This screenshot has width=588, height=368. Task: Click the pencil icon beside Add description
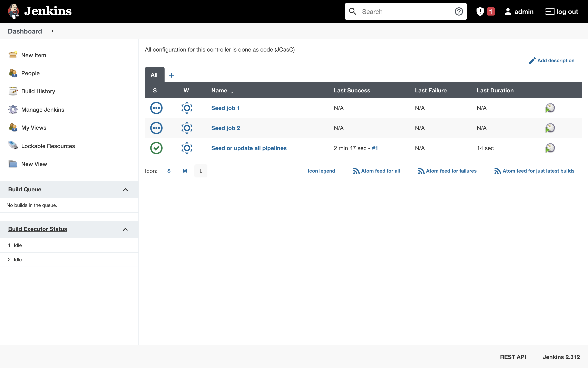(x=532, y=61)
